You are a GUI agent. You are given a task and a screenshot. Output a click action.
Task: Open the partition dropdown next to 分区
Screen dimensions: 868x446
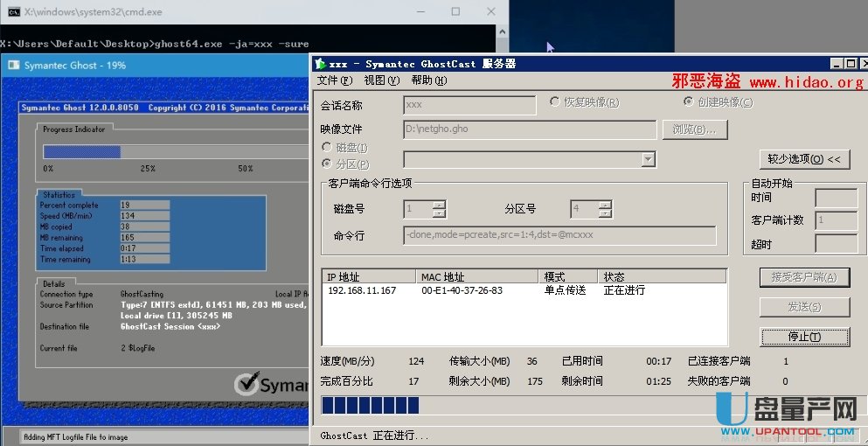coord(648,160)
